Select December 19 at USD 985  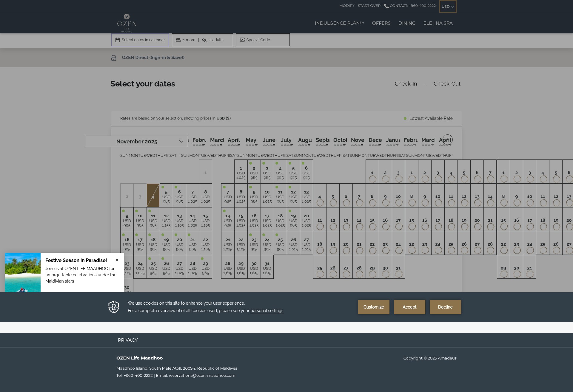point(293,219)
